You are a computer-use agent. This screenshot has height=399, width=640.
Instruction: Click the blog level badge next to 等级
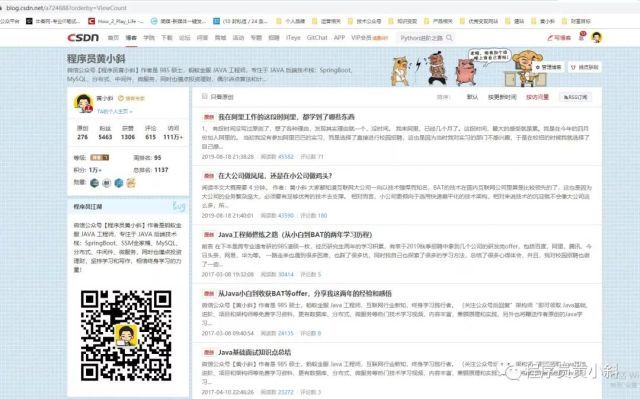(99, 157)
